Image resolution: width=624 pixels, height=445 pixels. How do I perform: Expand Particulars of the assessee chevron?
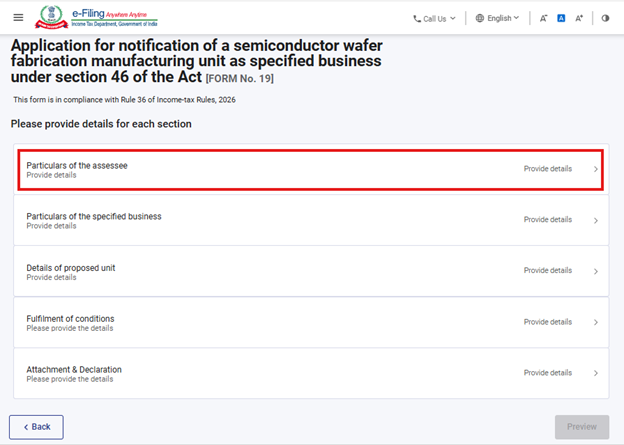coord(596,169)
